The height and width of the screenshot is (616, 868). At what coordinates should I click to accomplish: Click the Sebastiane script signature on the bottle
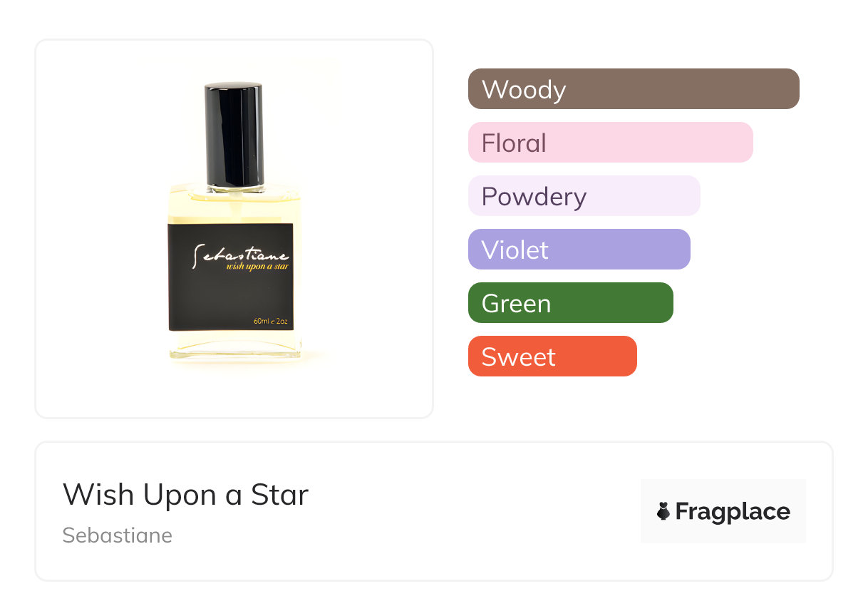click(240, 255)
